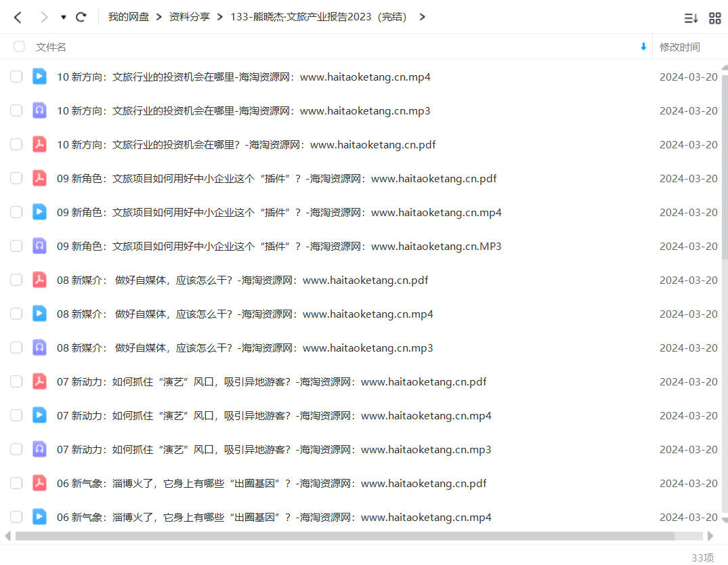The height and width of the screenshot is (565, 728).
Task: Click PDF icon of 09 新角色 pdf
Action: [x=39, y=178]
